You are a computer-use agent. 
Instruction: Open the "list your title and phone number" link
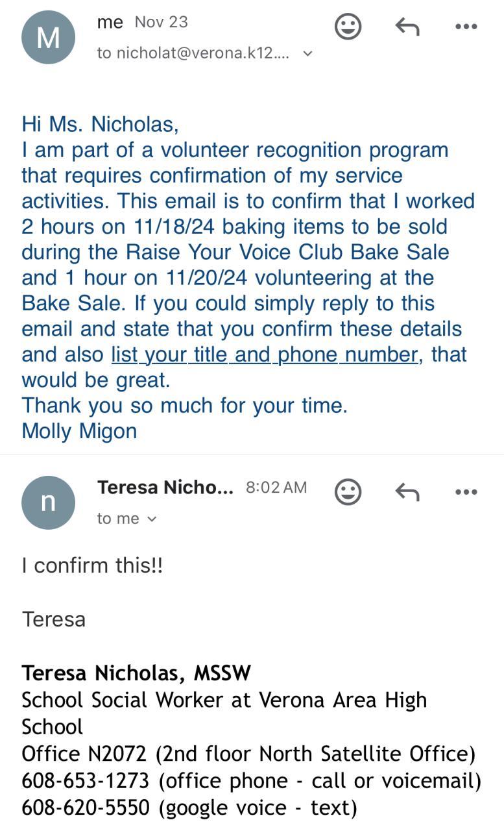(264, 354)
